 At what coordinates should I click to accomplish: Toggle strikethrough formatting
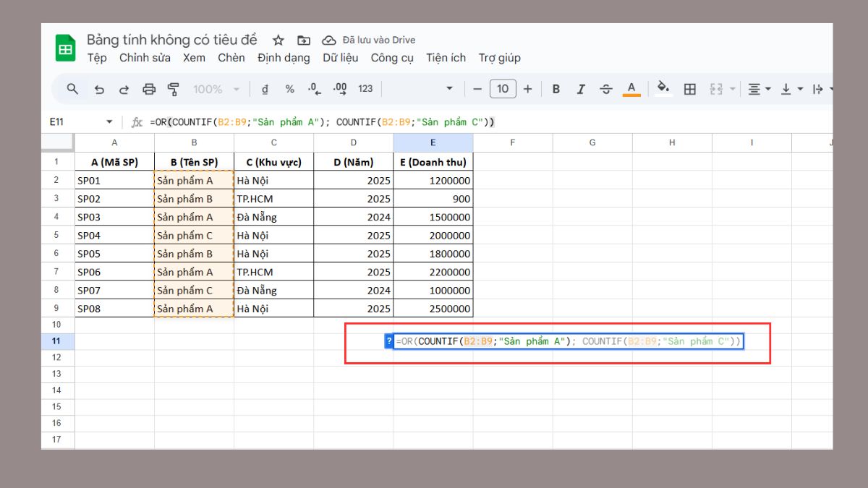pyautogui.click(x=606, y=89)
